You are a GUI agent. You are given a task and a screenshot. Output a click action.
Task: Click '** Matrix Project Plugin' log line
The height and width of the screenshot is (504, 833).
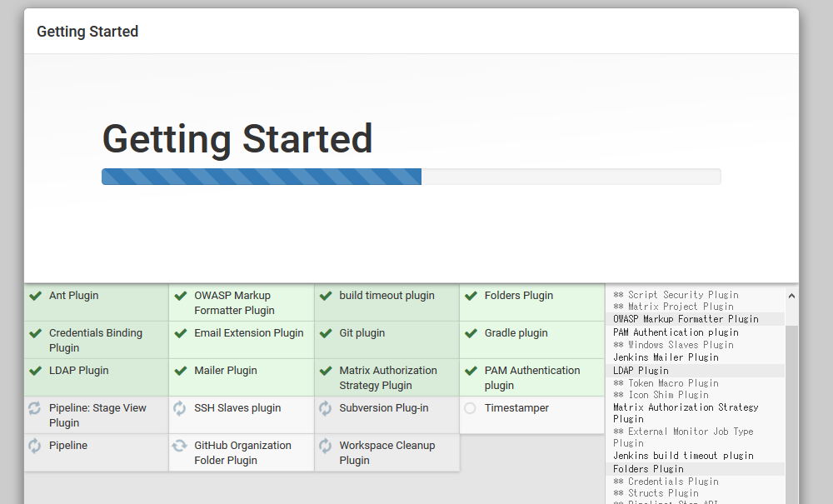point(673,307)
